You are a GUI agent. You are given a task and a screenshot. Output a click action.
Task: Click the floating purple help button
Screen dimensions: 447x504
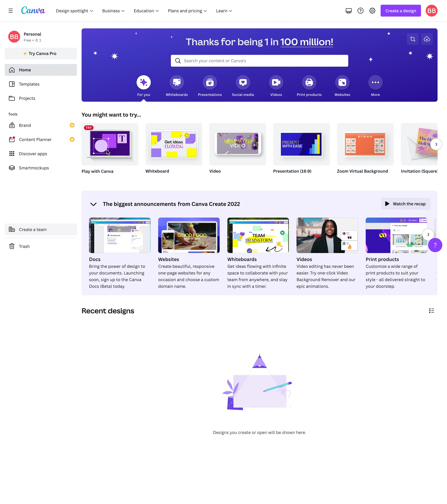click(x=435, y=245)
